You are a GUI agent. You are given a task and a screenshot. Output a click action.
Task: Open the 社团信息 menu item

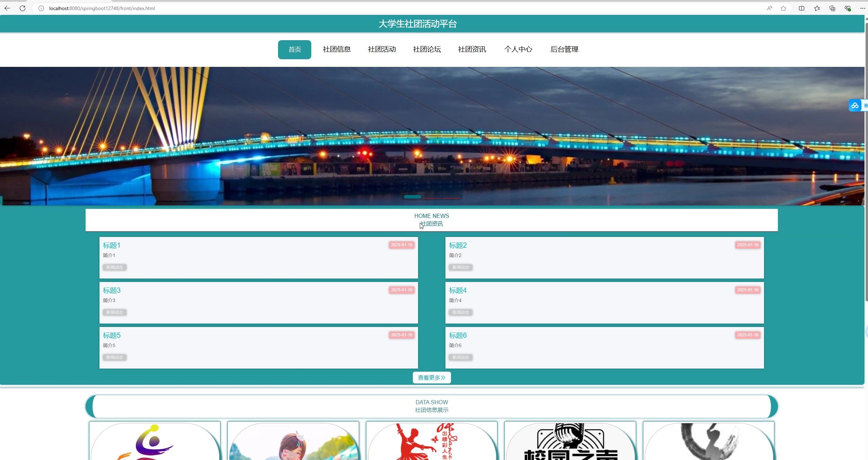[337, 50]
